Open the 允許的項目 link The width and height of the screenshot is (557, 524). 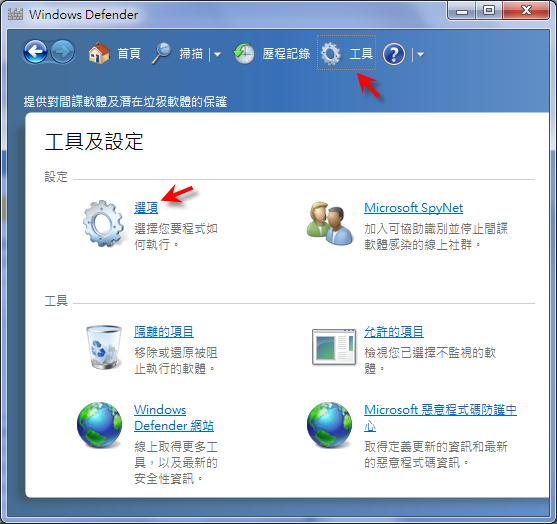394,332
